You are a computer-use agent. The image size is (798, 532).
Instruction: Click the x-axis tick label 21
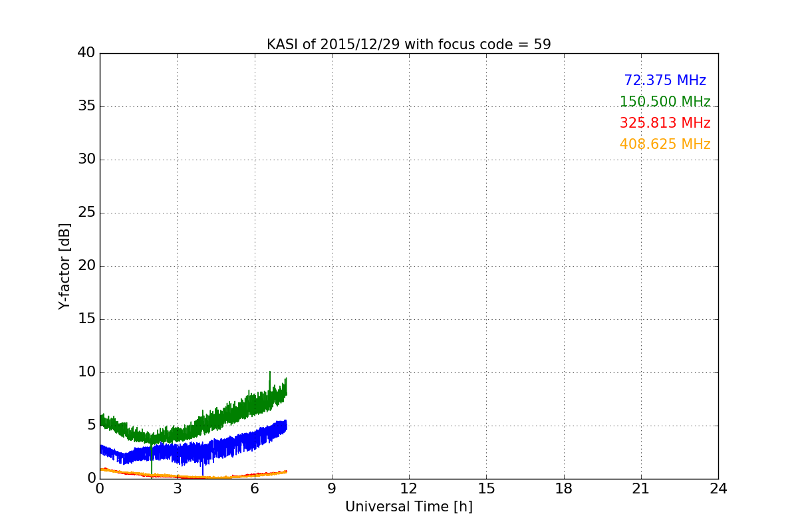[641, 489]
